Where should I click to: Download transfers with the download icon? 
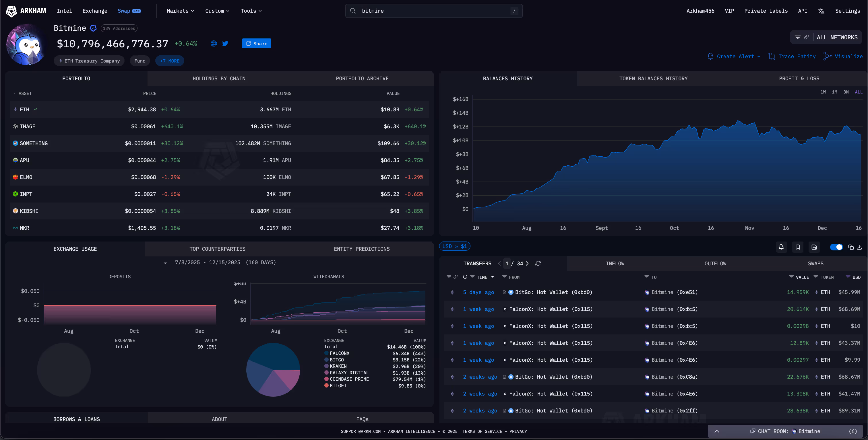(x=859, y=247)
